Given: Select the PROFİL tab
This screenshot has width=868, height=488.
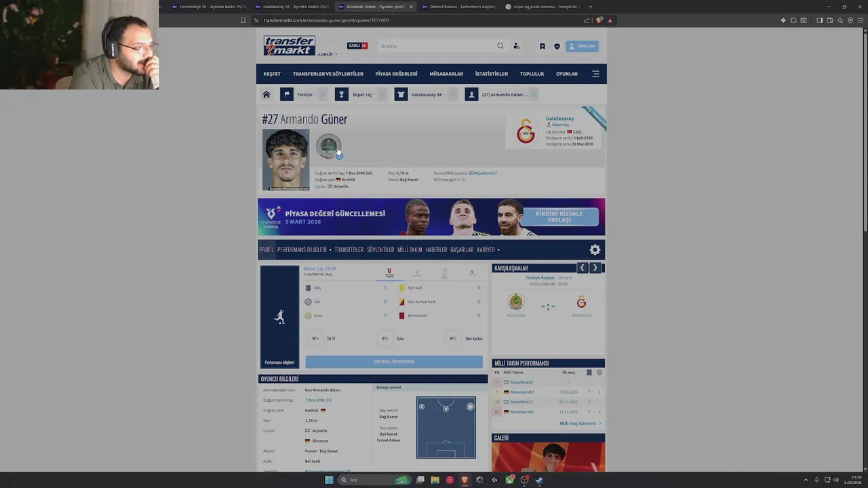Looking at the screenshot, I should tap(267, 249).
